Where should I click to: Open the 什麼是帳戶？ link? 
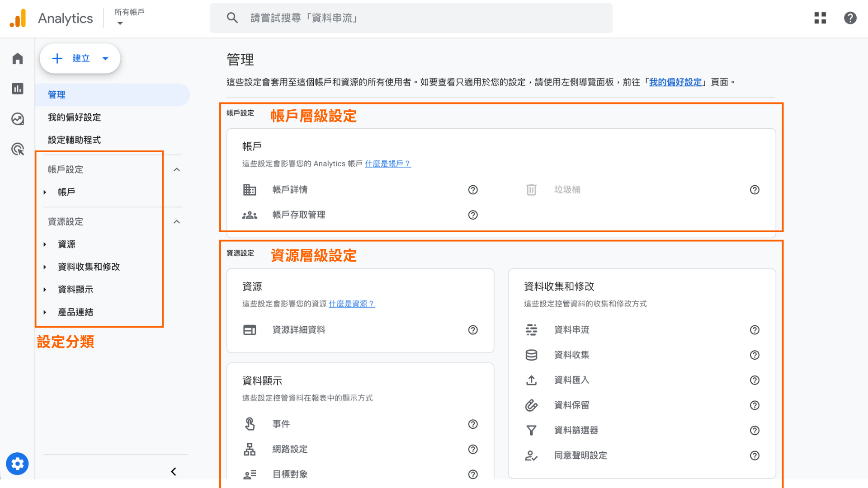388,164
